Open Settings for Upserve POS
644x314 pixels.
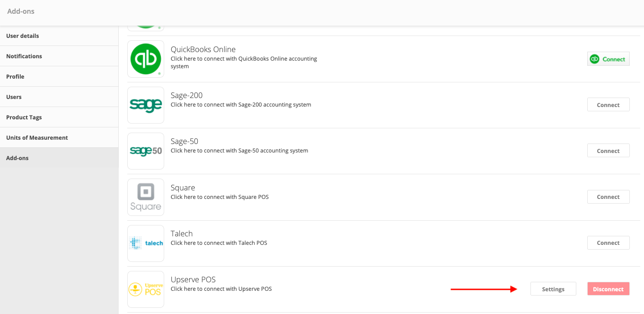(553, 288)
